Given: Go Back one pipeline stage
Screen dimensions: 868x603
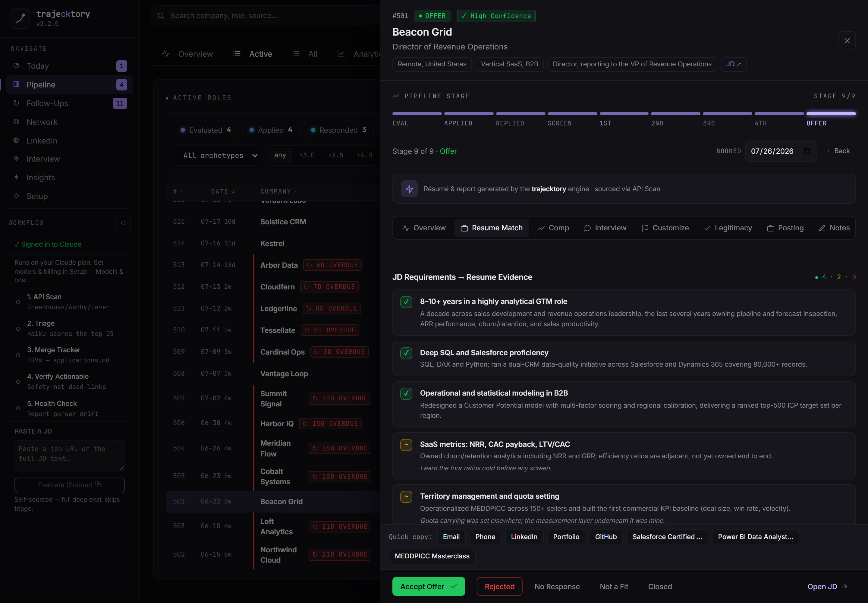Looking at the screenshot, I should (x=838, y=151).
